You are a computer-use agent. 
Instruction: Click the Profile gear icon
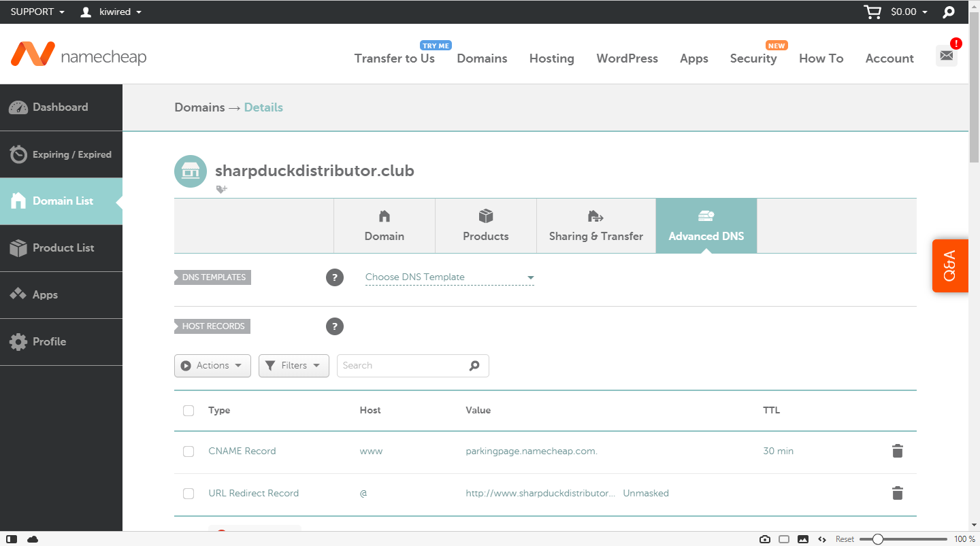[18, 341]
